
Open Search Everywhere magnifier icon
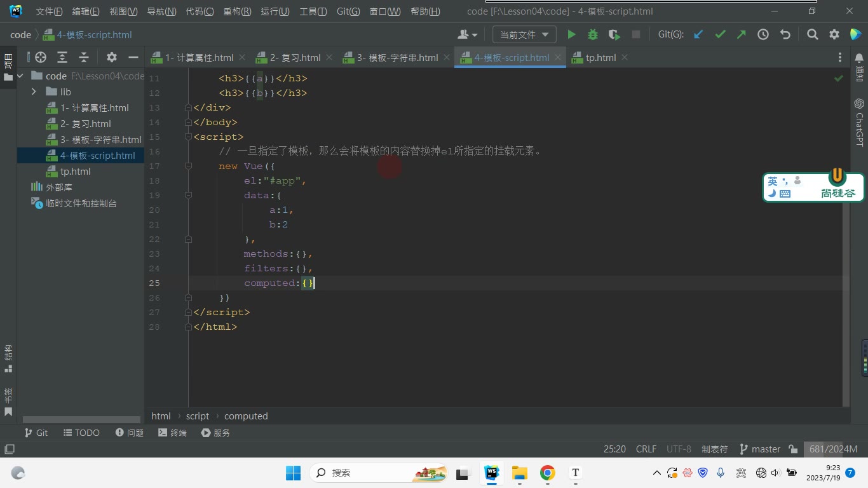point(812,35)
